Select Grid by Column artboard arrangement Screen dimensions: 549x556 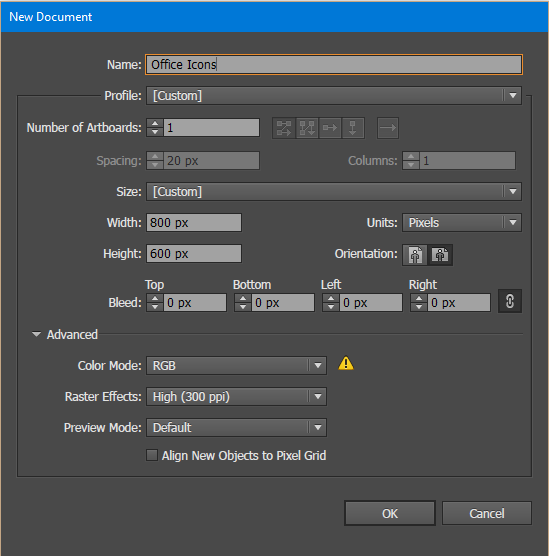(x=307, y=128)
